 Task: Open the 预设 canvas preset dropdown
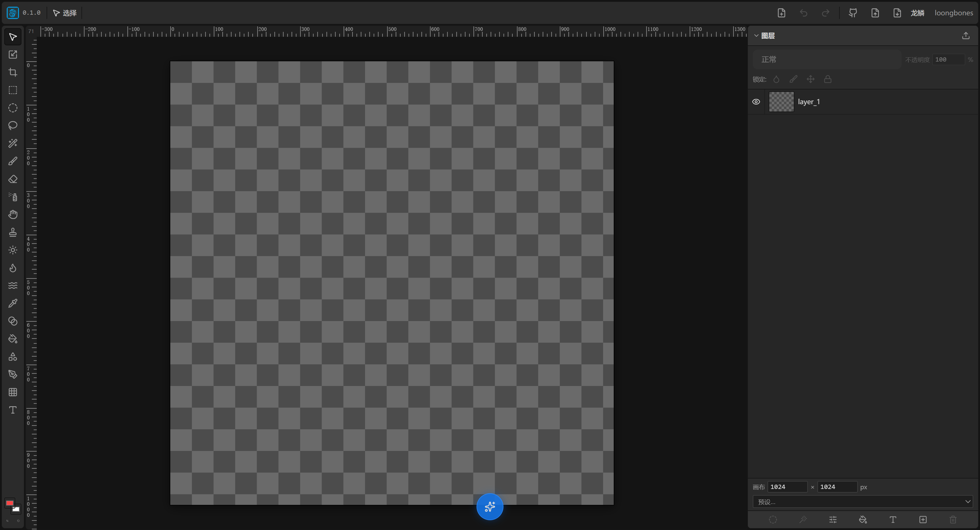coord(862,502)
